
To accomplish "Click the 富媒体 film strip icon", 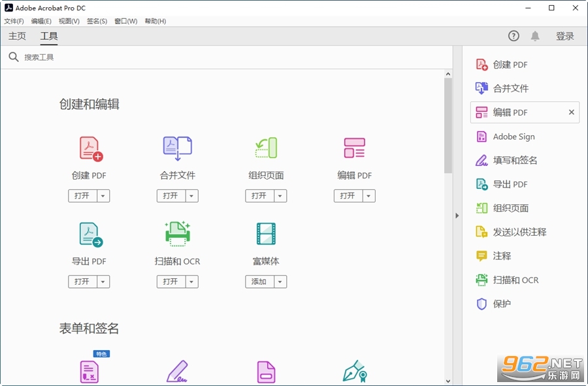I will (x=266, y=233).
